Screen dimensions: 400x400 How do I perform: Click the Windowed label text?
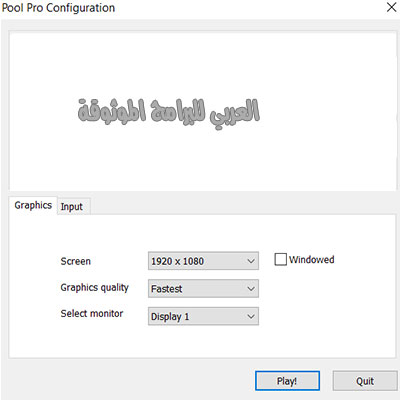tap(311, 260)
